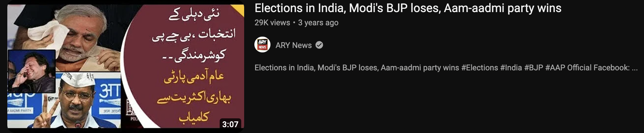The width and height of the screenshot is (644, 133).
Task: Click the ARY News channel avatar icon
Action: (262, 45)
